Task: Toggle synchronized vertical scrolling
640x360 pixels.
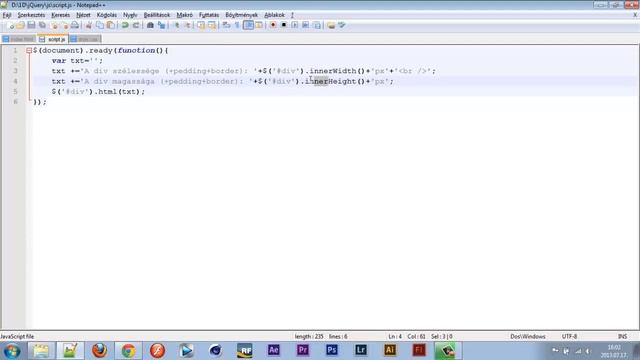Action: point(201,25)
